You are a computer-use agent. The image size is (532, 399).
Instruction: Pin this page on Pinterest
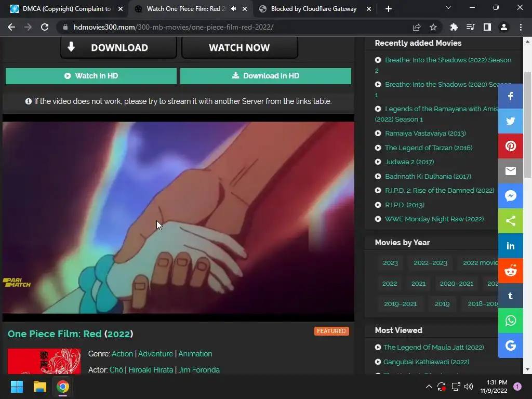click(x=510, y=146)
